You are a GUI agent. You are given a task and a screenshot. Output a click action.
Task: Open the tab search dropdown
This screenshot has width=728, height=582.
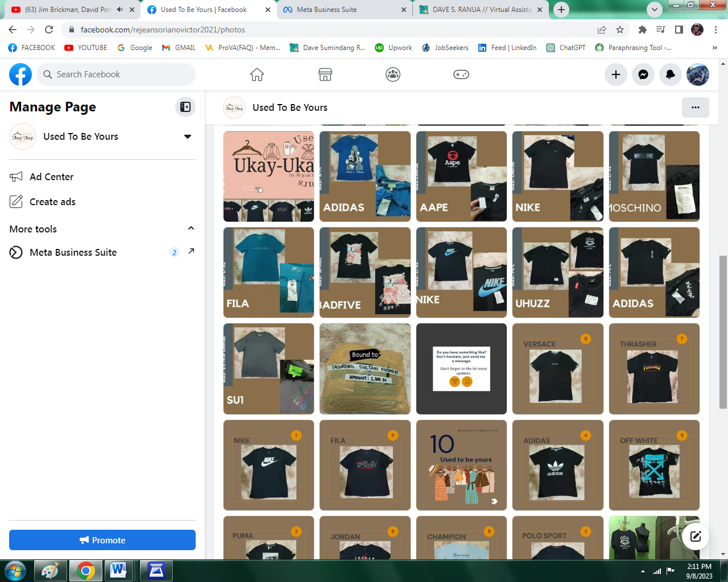coord(655,10)
